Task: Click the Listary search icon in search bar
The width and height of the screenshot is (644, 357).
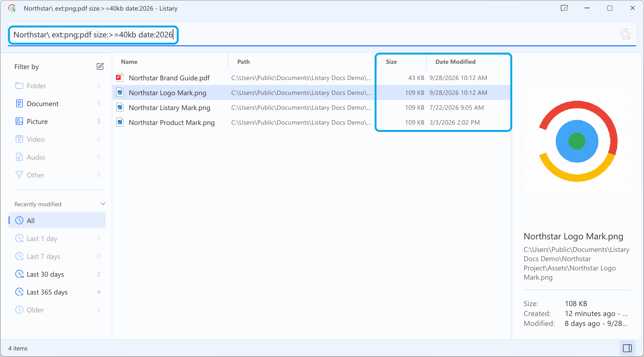Action: (625, 34)
